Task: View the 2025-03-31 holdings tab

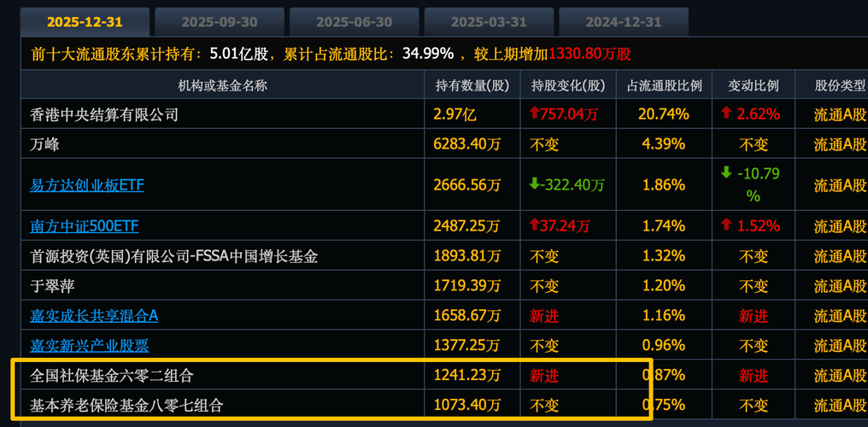Action: coord(489,22)
